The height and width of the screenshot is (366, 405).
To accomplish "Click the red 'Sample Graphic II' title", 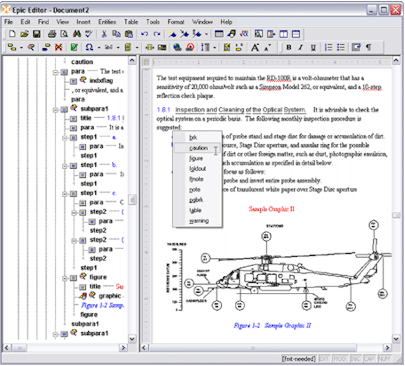I will pos(272,209).
